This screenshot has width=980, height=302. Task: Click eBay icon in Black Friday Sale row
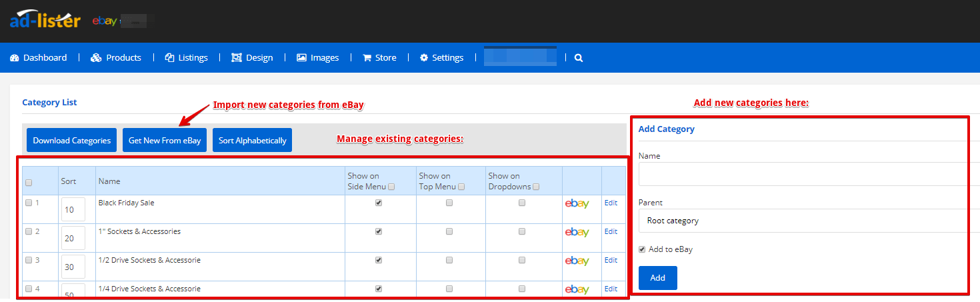point(577,203)
